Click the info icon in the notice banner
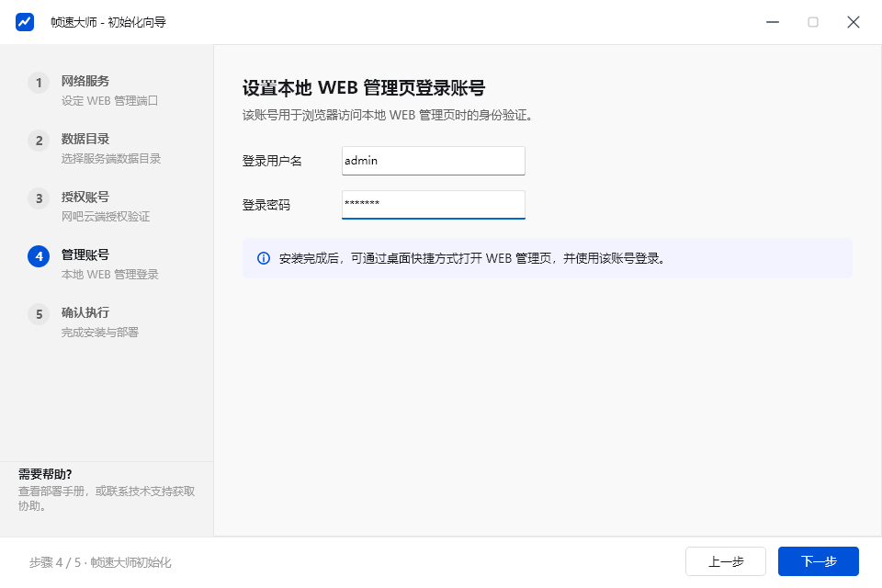The height and width of the screenshot is (588, 882). point(264,258)
